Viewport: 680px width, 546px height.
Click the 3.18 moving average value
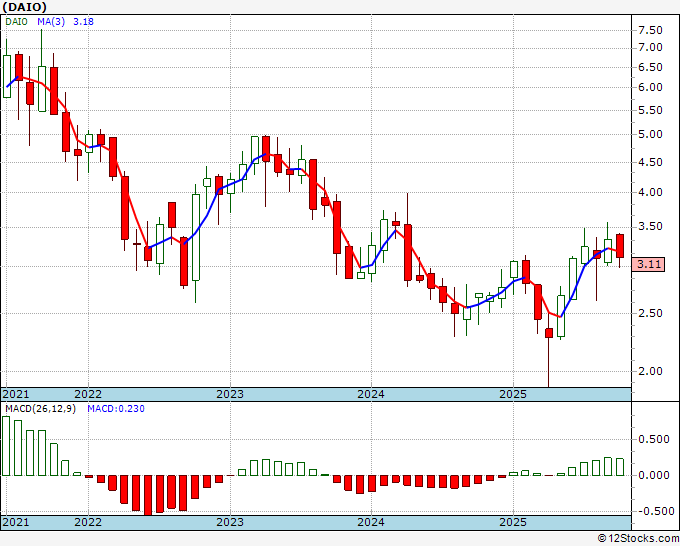[x=83, y=22]
